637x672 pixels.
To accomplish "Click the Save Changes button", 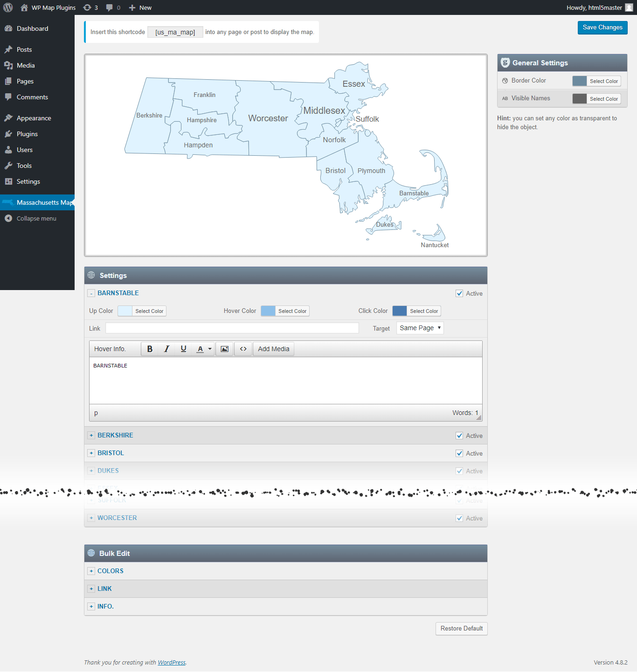I will pyautogui.click(x=602, y=28).
